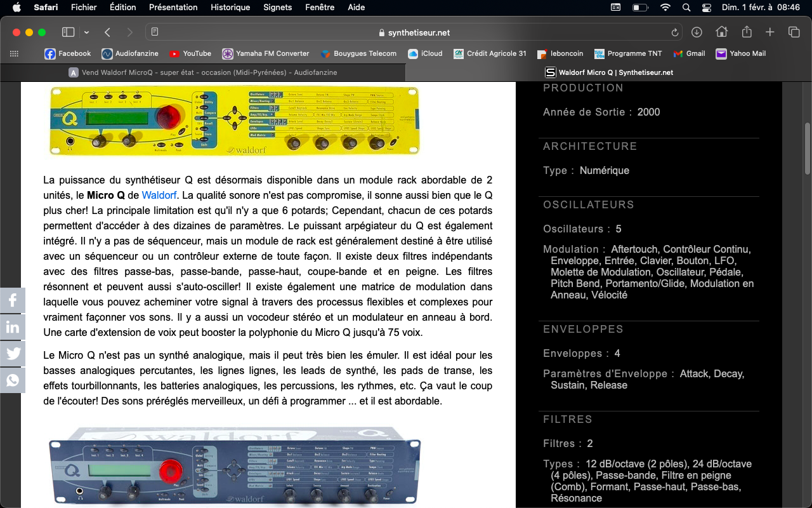812x508 pixels.
Task: Share the article on WhatsApp
Action: click(13, 380)
